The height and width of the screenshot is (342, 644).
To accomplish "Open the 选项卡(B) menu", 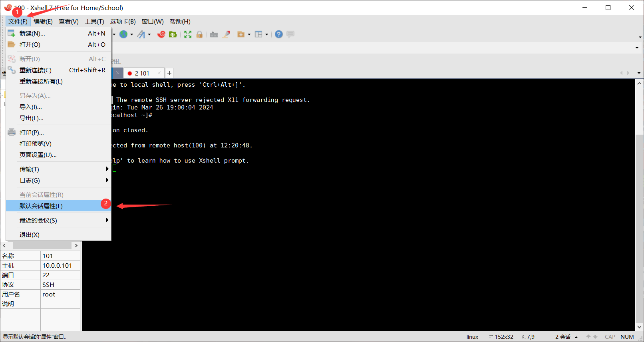I will (123, 22).
